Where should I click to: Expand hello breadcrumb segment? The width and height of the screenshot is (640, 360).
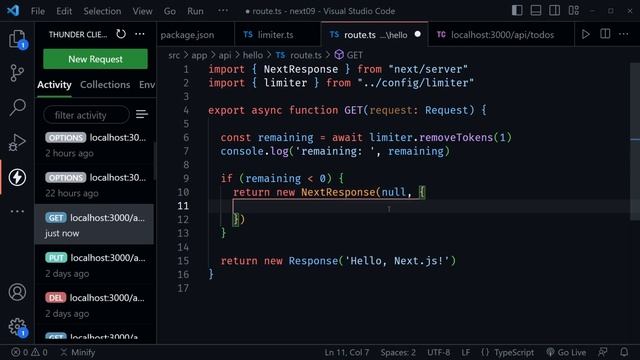253,55
